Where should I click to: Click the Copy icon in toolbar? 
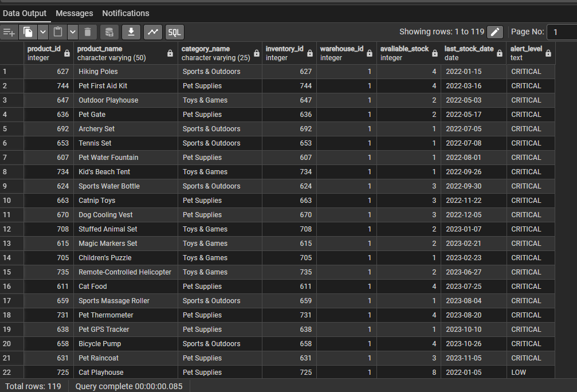(28, 32)
